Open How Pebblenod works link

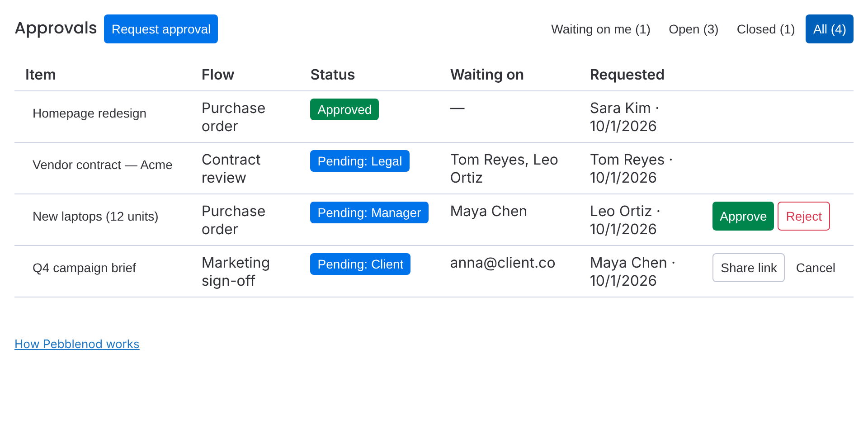pyautogui.click(x=77, y=344)
